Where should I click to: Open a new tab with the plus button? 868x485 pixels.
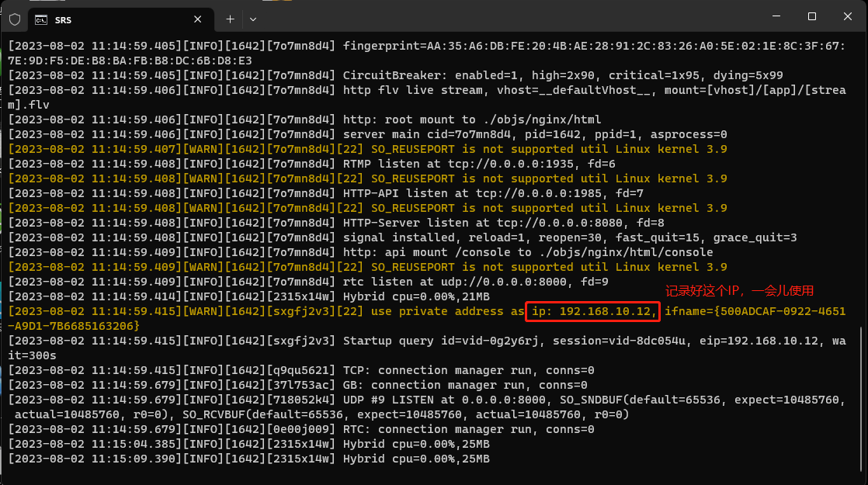[x=230, y=19]
